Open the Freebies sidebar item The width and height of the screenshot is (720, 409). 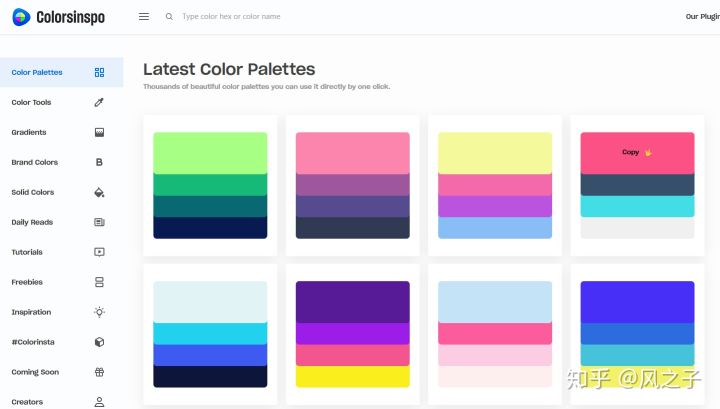(27, 282)
